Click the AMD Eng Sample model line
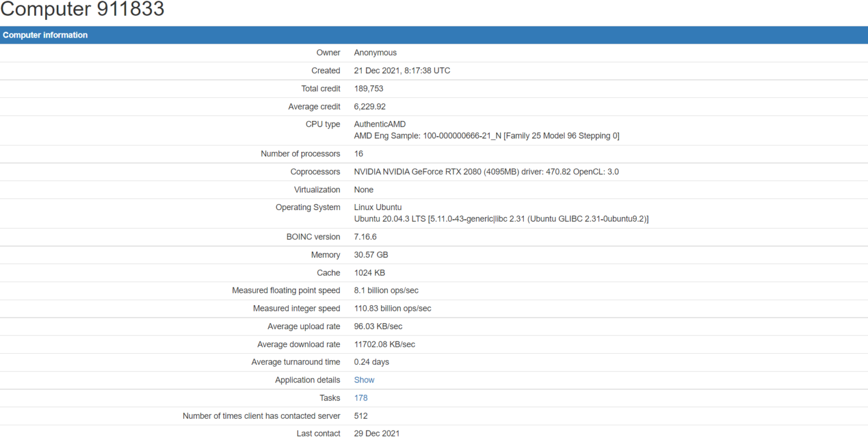Image resolution: width=868 pixels, height=440 pixels. 486,136
